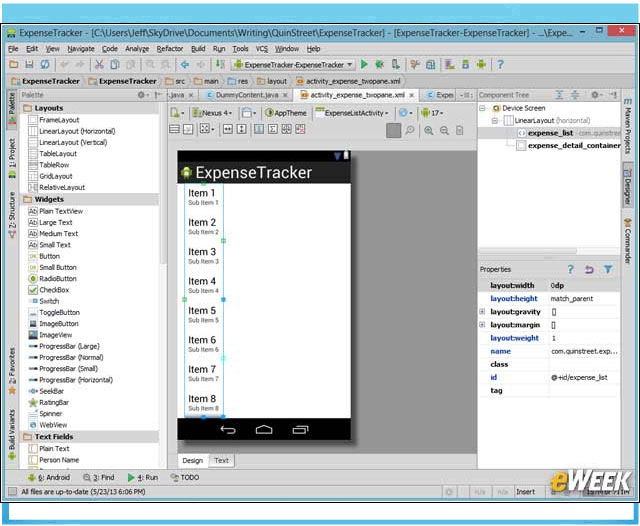Open the Android tool window

(49, 477)
